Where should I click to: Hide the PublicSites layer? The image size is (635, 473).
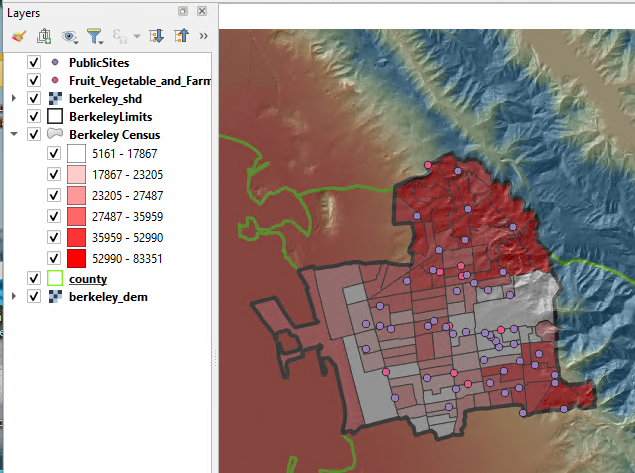[35, 63]
